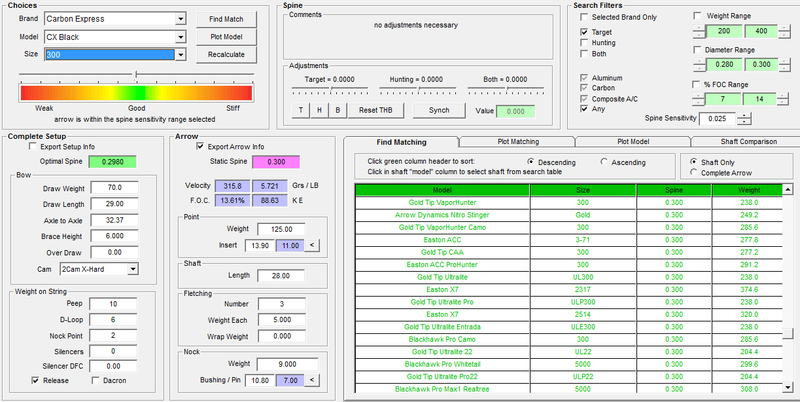Open the Shaft Comparison tab
The width and height of the screenshot is (800, 402).
pos(745,141)
